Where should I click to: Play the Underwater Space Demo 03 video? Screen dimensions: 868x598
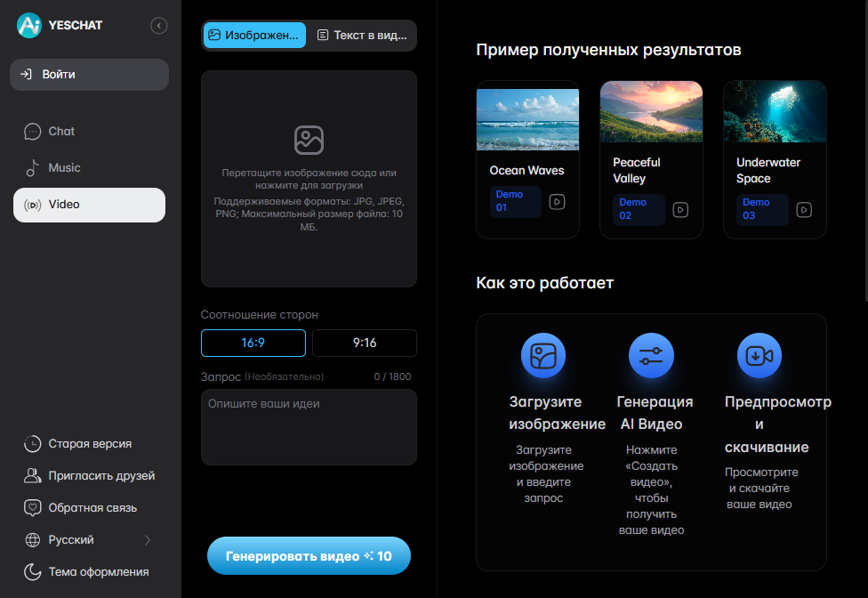(x=804, y=210)
